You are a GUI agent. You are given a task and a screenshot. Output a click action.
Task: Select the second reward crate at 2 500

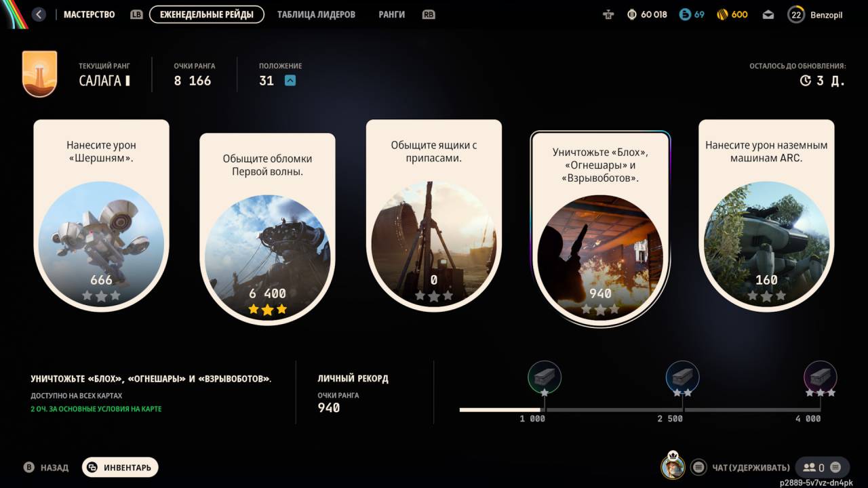(683, 378)
